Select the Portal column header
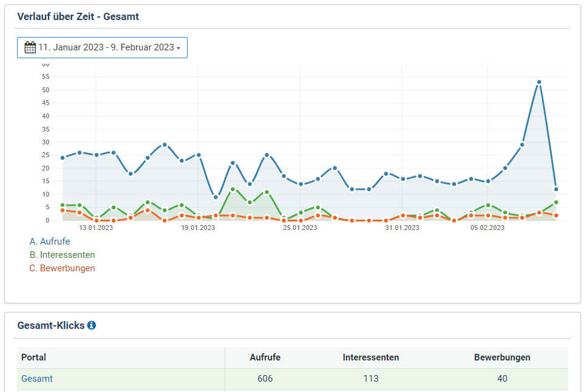Image resolution: width=584 pixels, height=392 pixels. (x=33, y=357)
